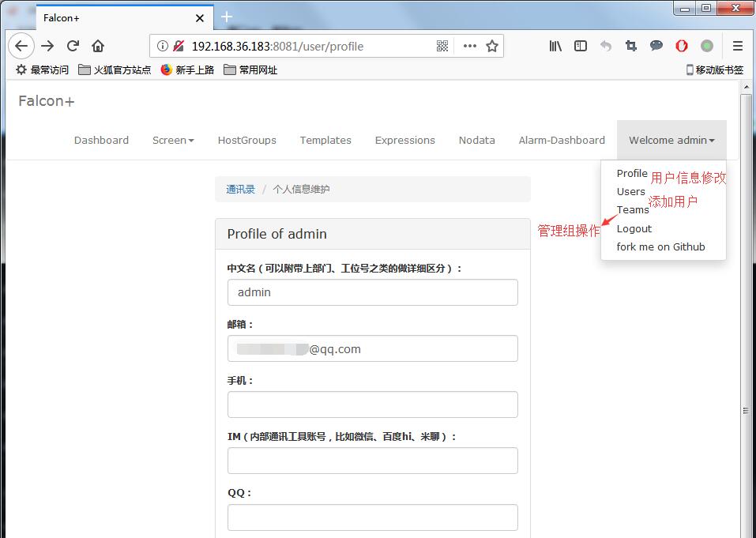Switch to the Templates section
The width and height of the screenshot is (756, 538).
click(325, 140)
